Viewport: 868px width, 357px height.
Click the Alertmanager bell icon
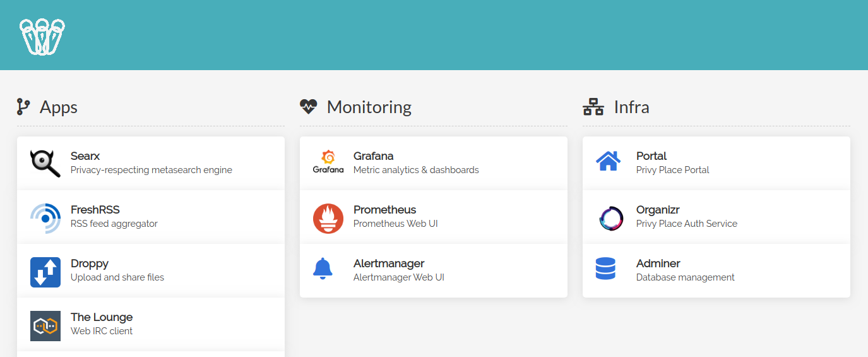323,268
